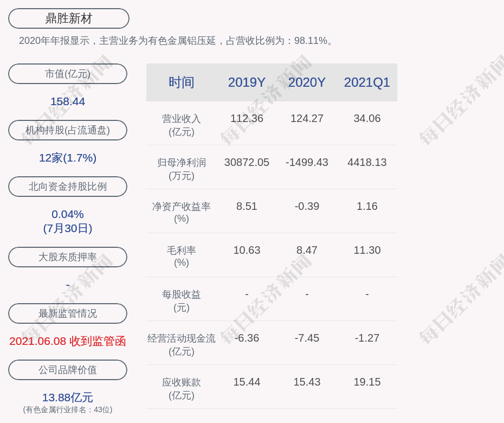Click the 机构持股(占流通盘) label

[68, 130]
